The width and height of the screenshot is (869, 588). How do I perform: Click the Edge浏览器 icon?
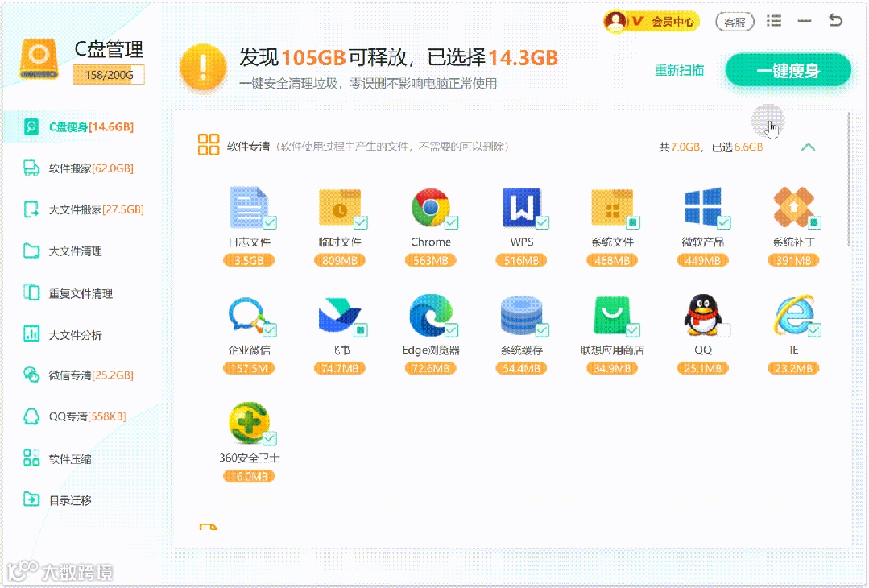point(431,315)
